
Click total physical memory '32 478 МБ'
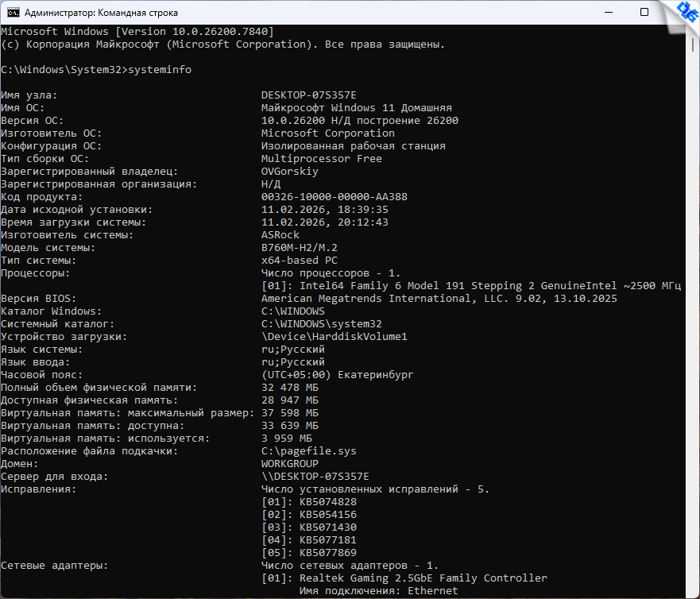click(290, 388)
